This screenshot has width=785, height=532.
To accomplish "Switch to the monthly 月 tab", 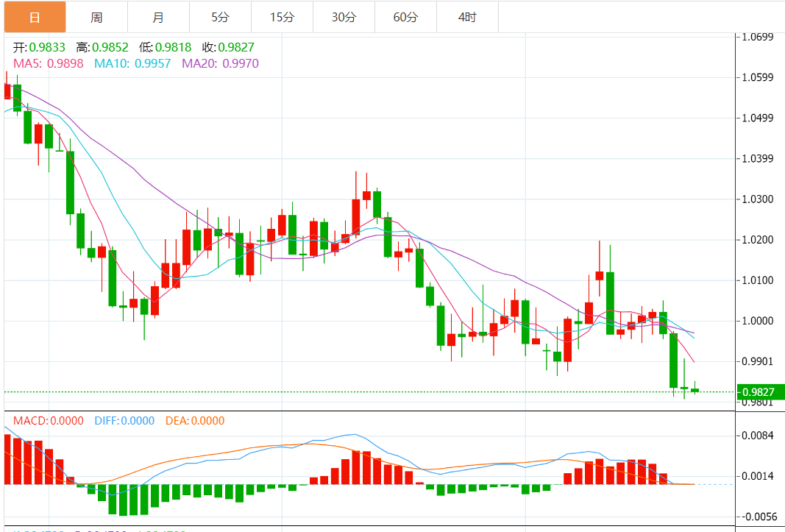I will tap(158, 17).
